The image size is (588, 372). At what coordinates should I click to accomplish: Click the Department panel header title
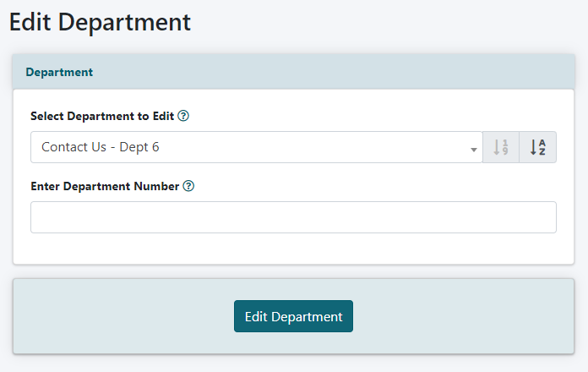click(x=59, y=72)
